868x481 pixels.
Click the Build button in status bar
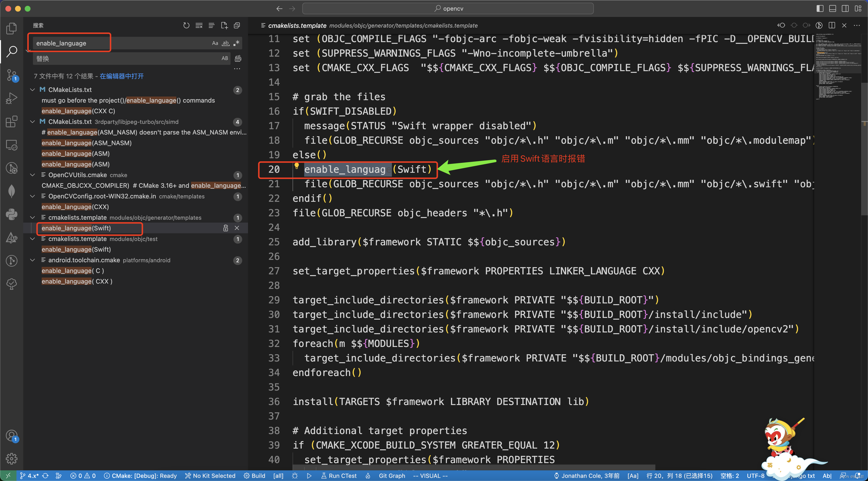pyautogui.click(x=254, y=476)
